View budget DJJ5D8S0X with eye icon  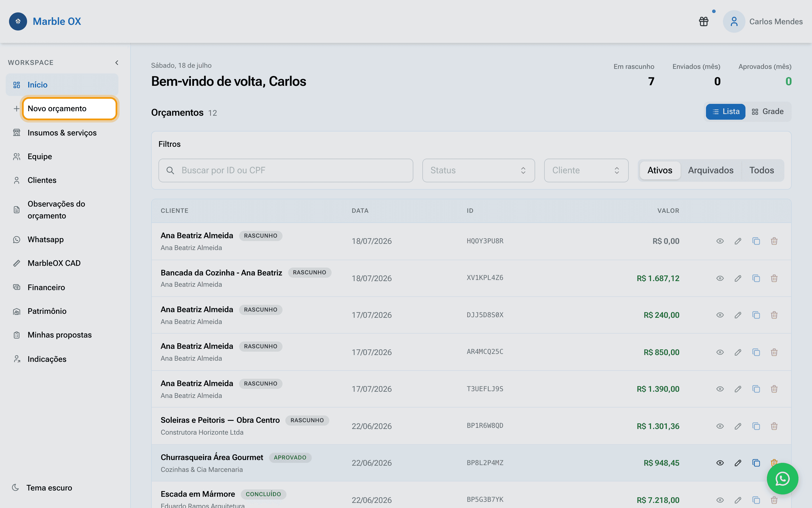[720, 315]
